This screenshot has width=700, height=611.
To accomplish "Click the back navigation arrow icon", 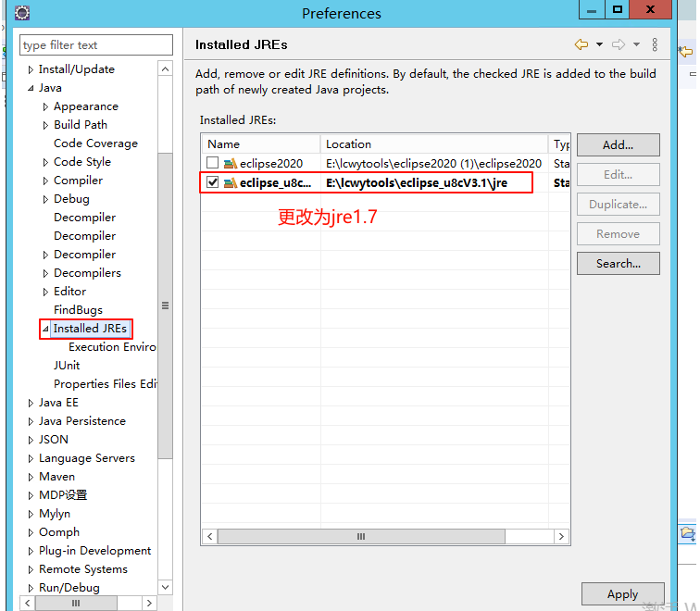I will click(x=581, y=44).
